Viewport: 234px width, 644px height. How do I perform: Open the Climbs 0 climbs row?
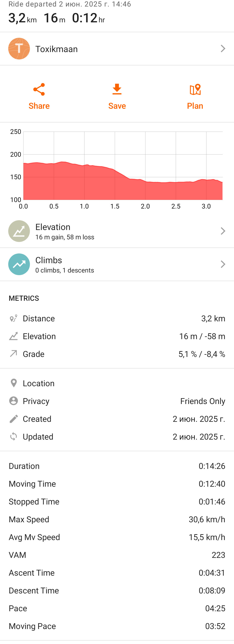tap(117, 264)
